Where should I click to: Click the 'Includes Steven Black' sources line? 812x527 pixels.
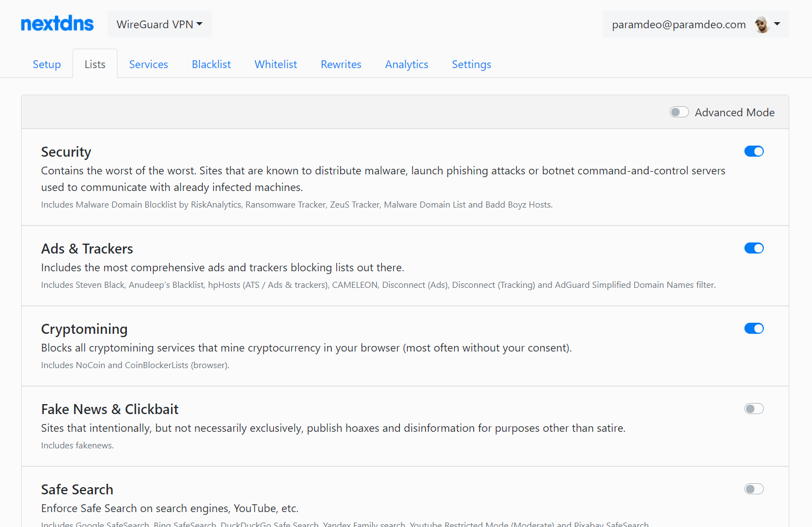click(378, 285)
